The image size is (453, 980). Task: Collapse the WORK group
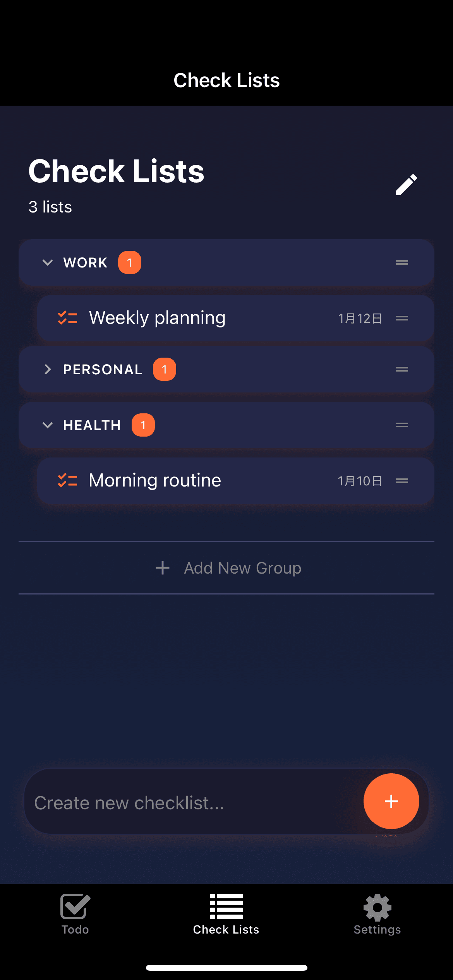point(48,263)
